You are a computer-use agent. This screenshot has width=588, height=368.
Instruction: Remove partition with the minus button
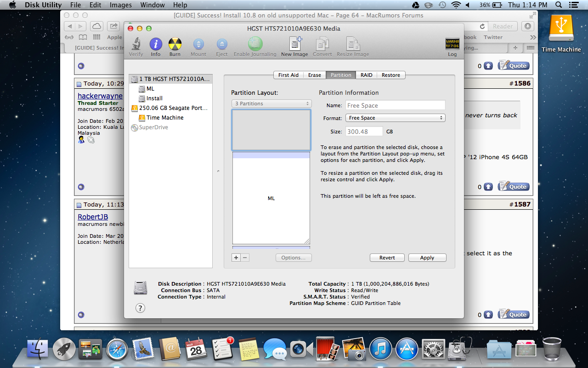(245, 258)
